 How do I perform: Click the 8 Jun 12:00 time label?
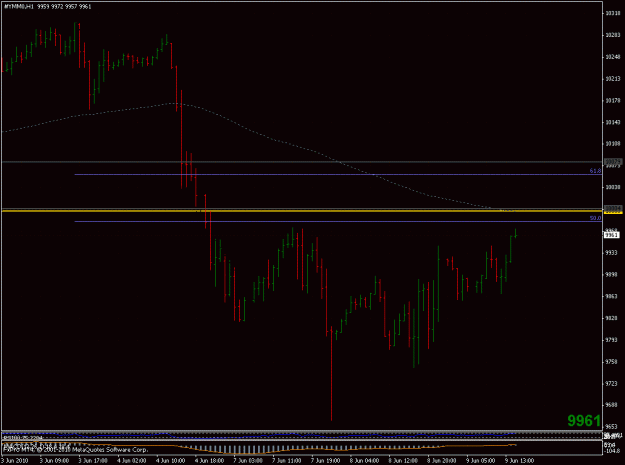pyautogui.click(x=403, y=461)
